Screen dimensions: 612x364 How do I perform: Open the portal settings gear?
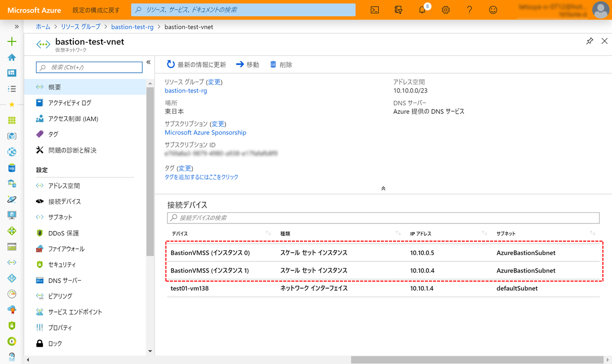(446, 10)
